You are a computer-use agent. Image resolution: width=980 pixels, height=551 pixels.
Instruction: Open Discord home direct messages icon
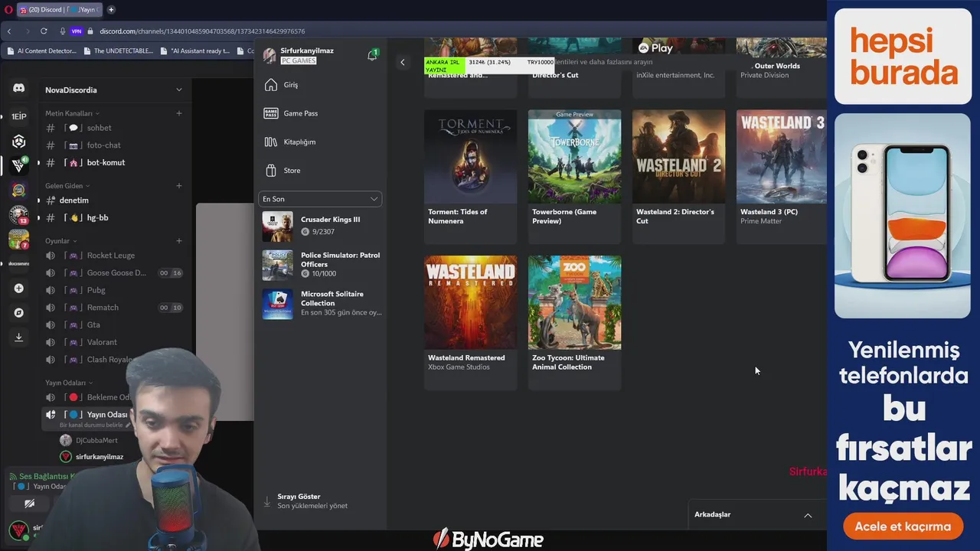[19, 89]
